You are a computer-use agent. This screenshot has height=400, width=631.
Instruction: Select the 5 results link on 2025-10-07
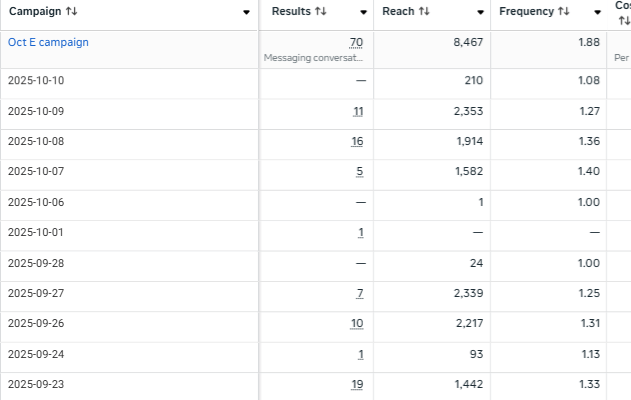[360, 172]
